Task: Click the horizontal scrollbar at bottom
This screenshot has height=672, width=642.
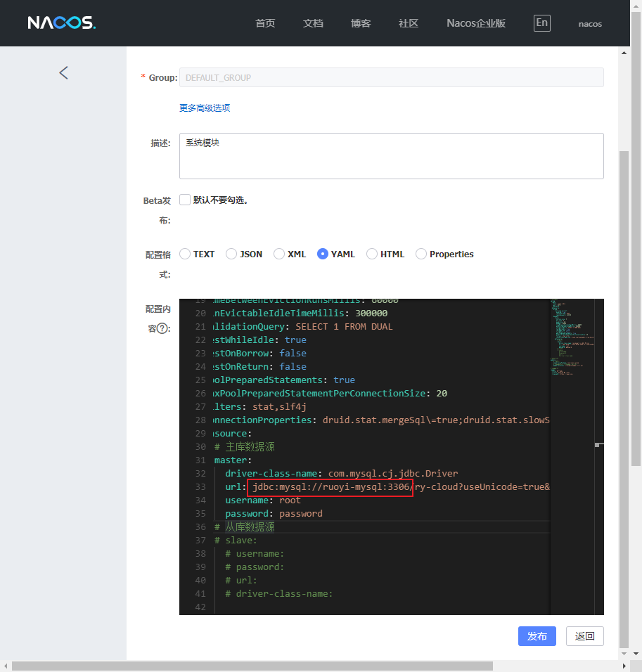Action: click(x=252, y=666)
